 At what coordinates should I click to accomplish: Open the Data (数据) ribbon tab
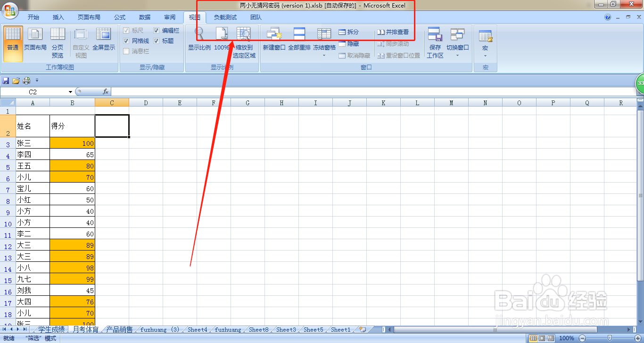tap(145, 17)
